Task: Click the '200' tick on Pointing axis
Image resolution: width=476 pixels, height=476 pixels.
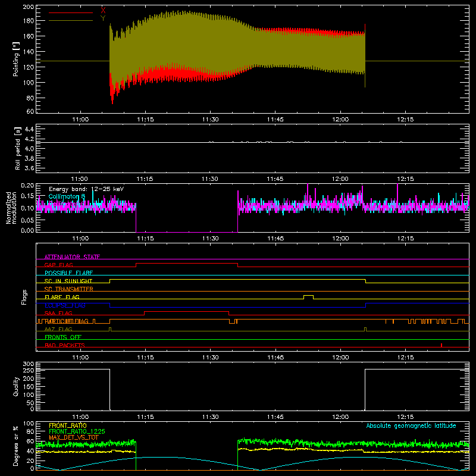Action: (x=29, y=7)
